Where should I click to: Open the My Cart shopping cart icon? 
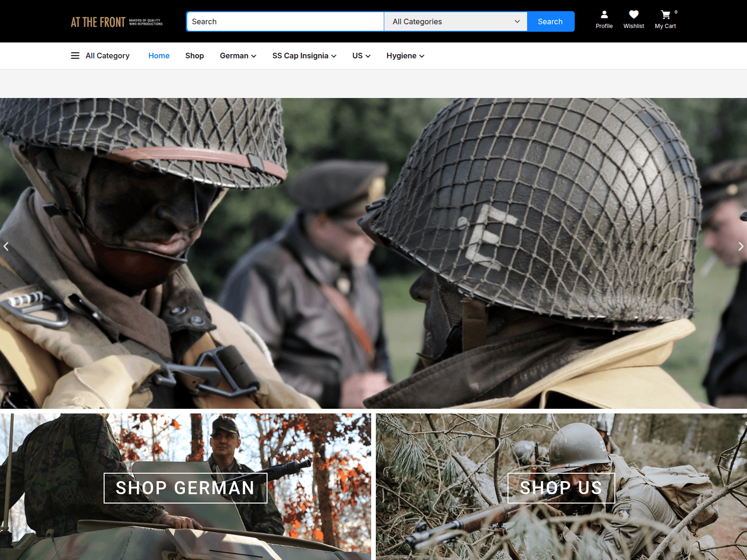click(665, 15)
